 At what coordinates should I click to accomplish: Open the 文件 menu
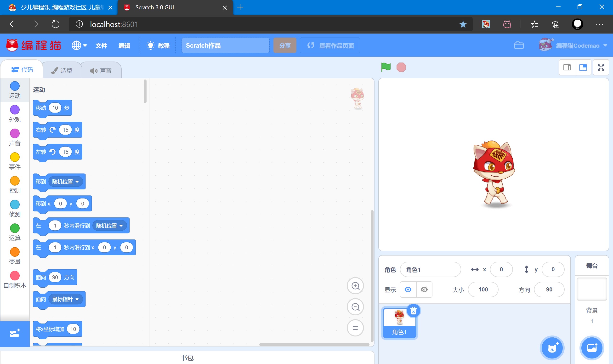101,46
